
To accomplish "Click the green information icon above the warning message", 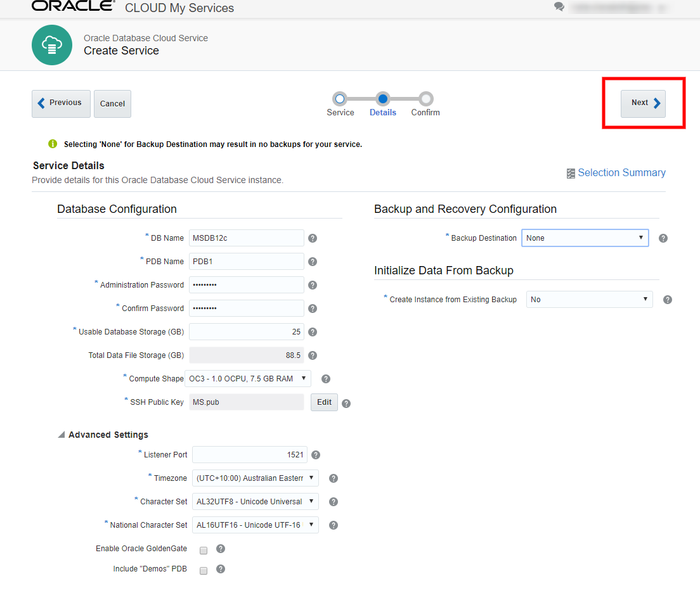I will click(x=52, y=144).
